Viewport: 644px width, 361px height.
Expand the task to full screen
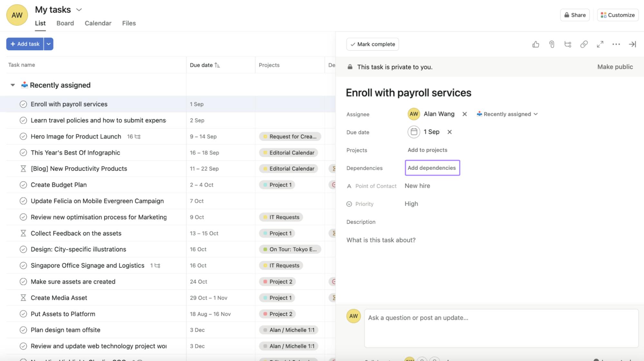[600, 44]
